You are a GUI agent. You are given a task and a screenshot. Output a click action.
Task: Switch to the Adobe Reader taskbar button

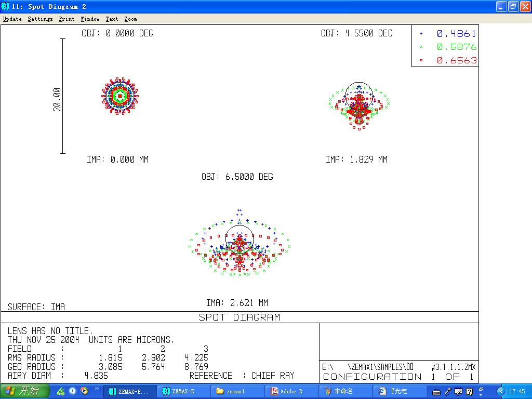(x=291, y=392)
